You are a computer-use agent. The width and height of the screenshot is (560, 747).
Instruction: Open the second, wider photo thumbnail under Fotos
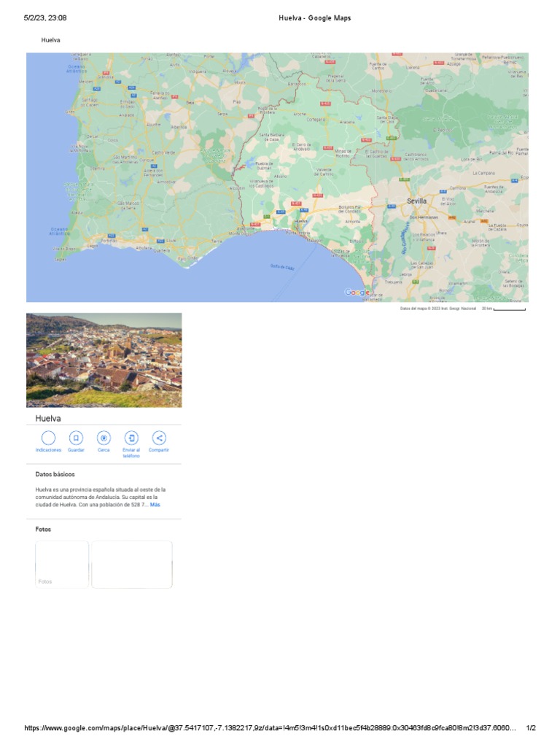[x=132, y=565]
